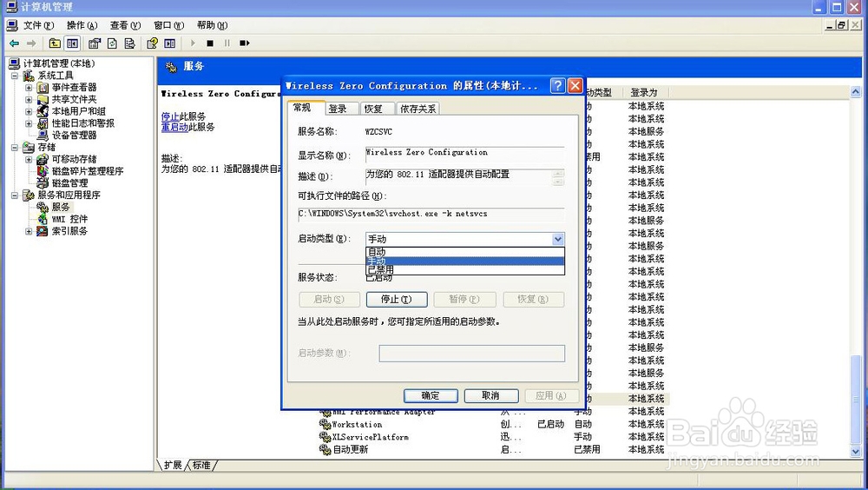Screen dimensions: 868x490
Task: Collapse the 系统工具 tree node
Action: pos(15,76)
